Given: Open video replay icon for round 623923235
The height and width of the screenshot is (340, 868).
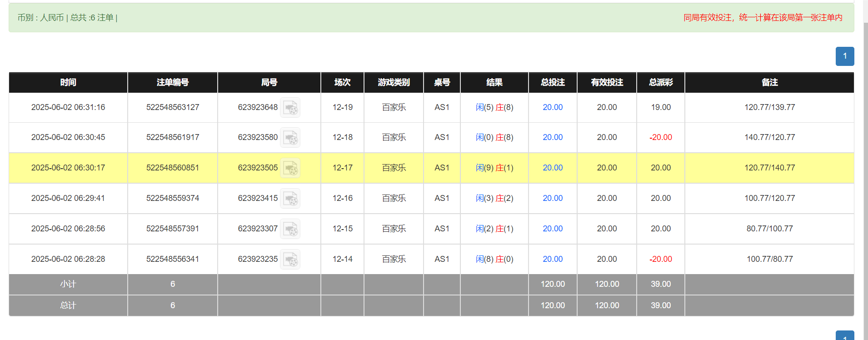Looking at the screenshot, I should click(x=290, y=260).
